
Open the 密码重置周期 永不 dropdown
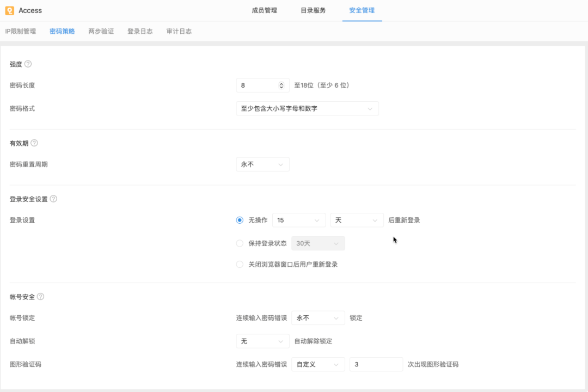click(x=262, y=164)
